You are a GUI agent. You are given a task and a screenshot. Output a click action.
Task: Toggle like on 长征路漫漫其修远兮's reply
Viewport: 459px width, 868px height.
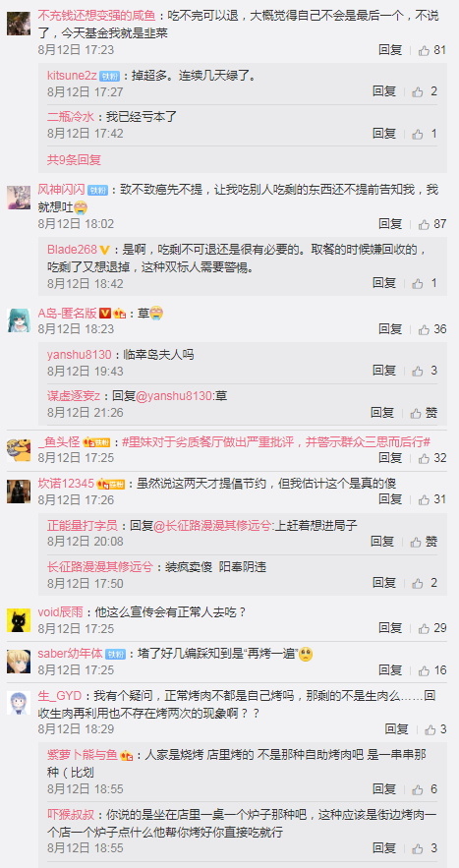pos(425,583)
